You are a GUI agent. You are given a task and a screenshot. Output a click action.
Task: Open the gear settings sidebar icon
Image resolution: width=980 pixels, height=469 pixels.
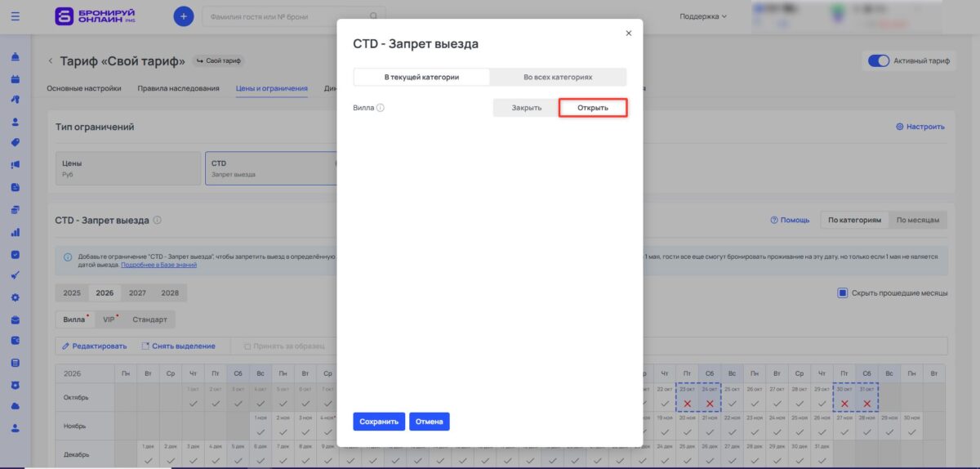16,297
